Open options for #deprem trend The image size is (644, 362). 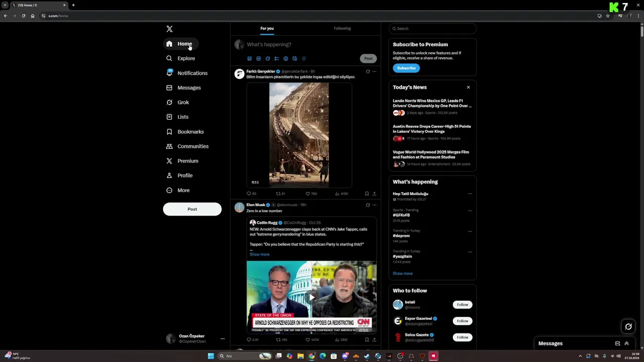click(x=469, y=231)
